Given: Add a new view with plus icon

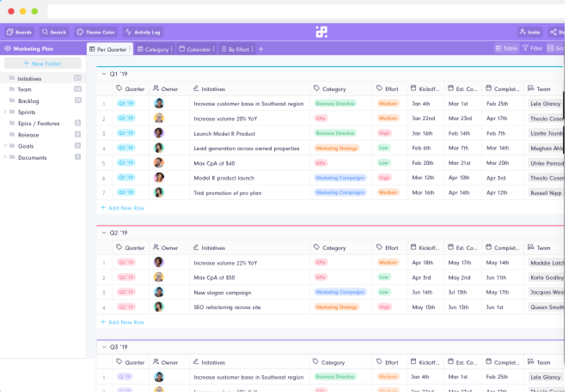Looking at the screenshot, I should click(261, 49).
